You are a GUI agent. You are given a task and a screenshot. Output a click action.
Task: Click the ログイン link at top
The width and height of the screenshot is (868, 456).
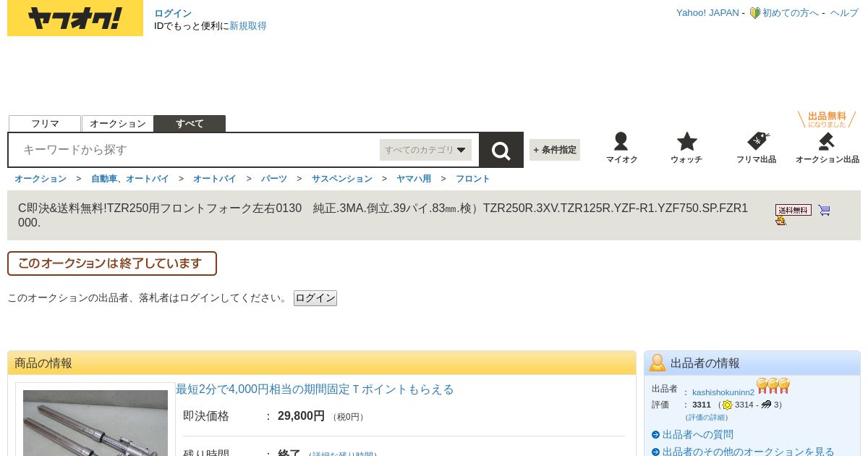[x=173, y=13]
